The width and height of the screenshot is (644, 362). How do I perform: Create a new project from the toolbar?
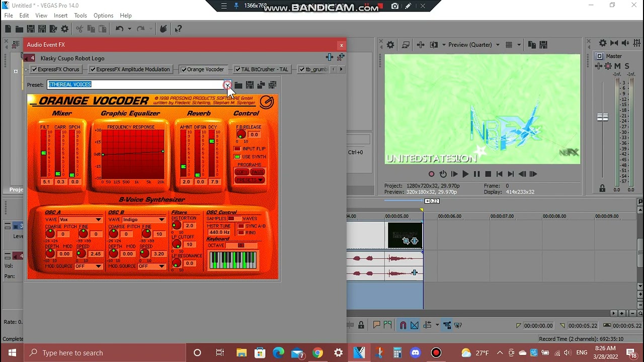(8, 29)
